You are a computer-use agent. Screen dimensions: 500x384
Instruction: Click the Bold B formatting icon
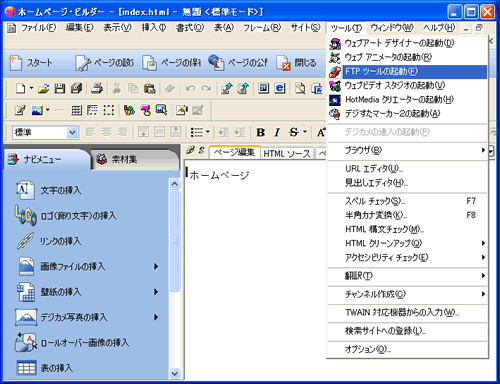(261, 132)
